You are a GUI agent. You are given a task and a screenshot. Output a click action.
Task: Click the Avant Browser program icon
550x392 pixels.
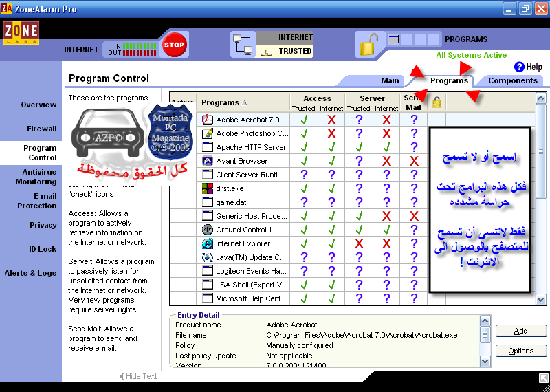[208, 161]
